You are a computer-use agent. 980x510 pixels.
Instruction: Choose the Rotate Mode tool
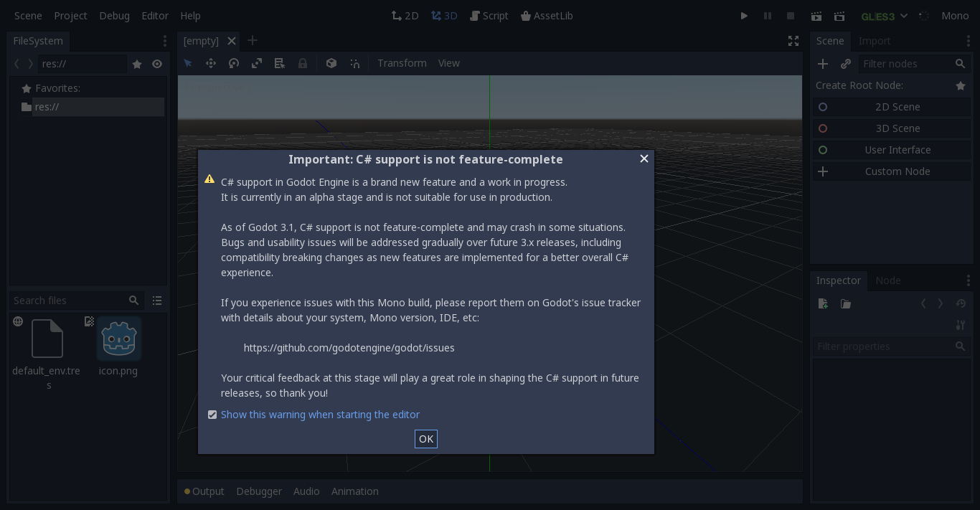234,63
